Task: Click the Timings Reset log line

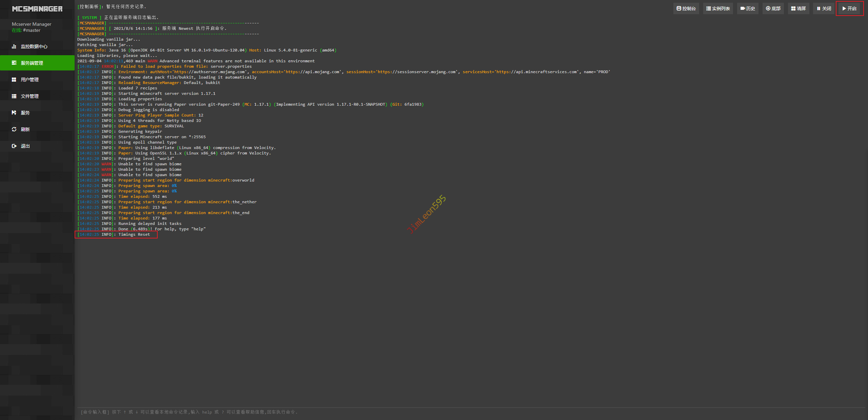Action: (134, 234)
